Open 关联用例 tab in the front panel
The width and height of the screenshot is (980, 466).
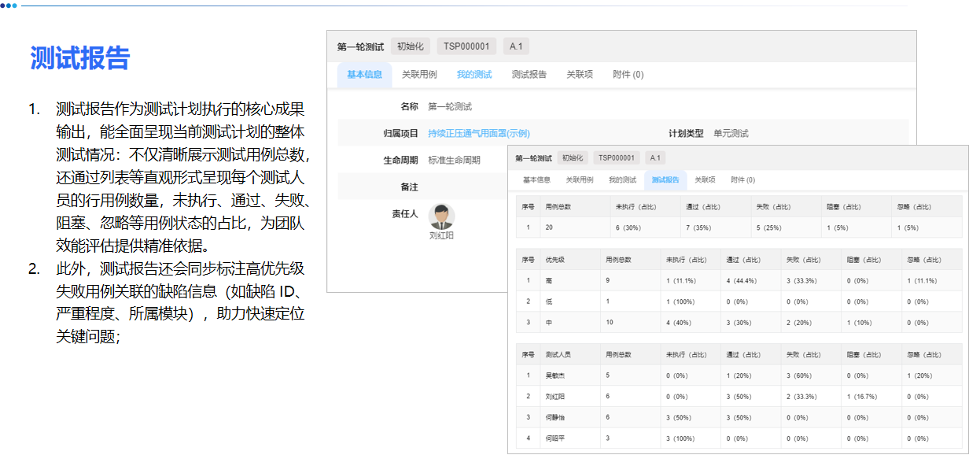tap(579, 180)
